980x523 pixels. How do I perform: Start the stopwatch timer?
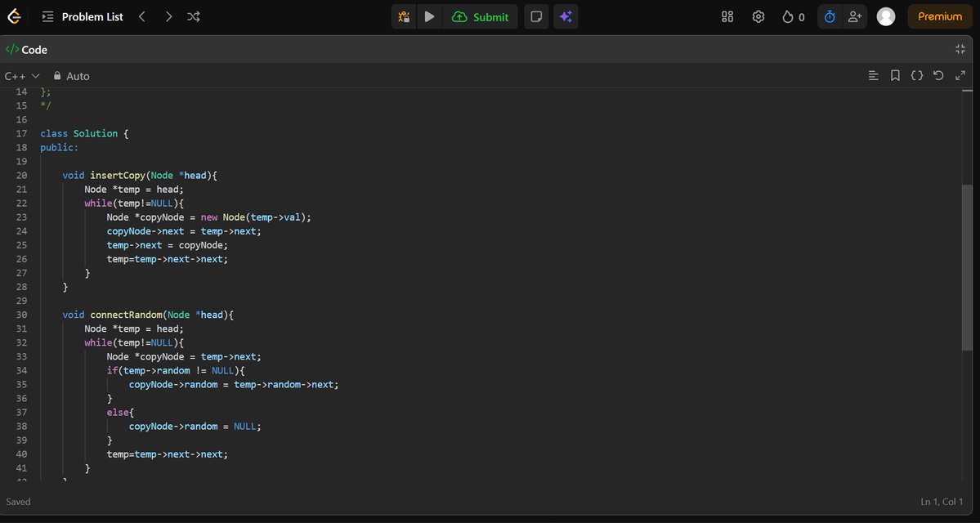[829, 16]
